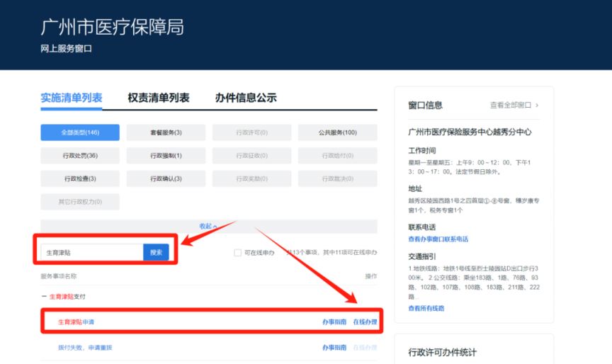Viewport: 612px width, 364px height.
Task: Filter by 公共服务(100)
Action: click(338, 132)
